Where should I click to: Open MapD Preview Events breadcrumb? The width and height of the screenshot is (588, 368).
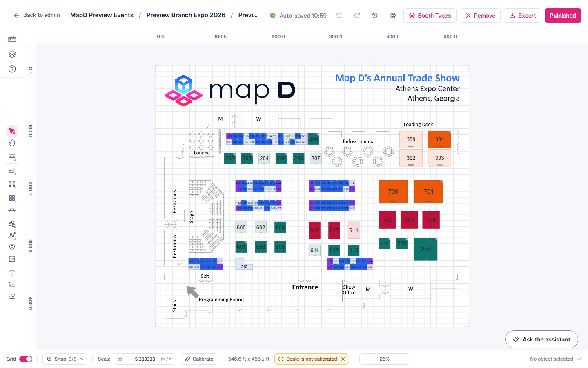[102, 15]
